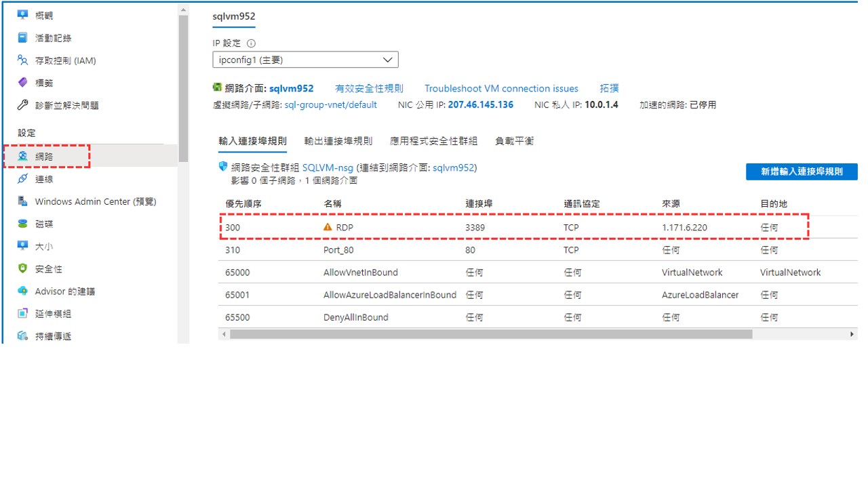Open the 安全性 security shield icon

(23, 268)
